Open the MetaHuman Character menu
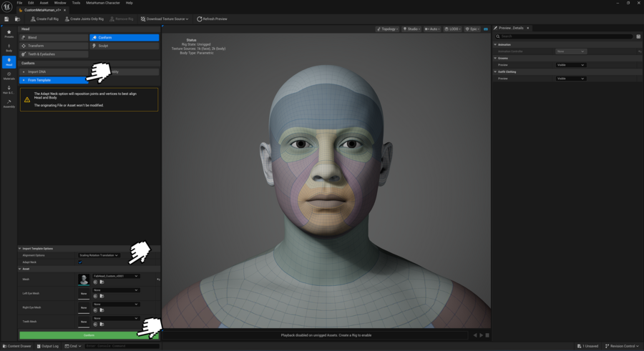 pyautogui.click(x=103, y=3)
